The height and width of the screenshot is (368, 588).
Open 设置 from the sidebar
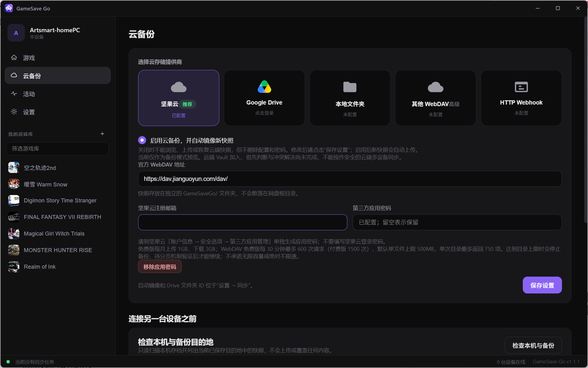click(58, 112)
